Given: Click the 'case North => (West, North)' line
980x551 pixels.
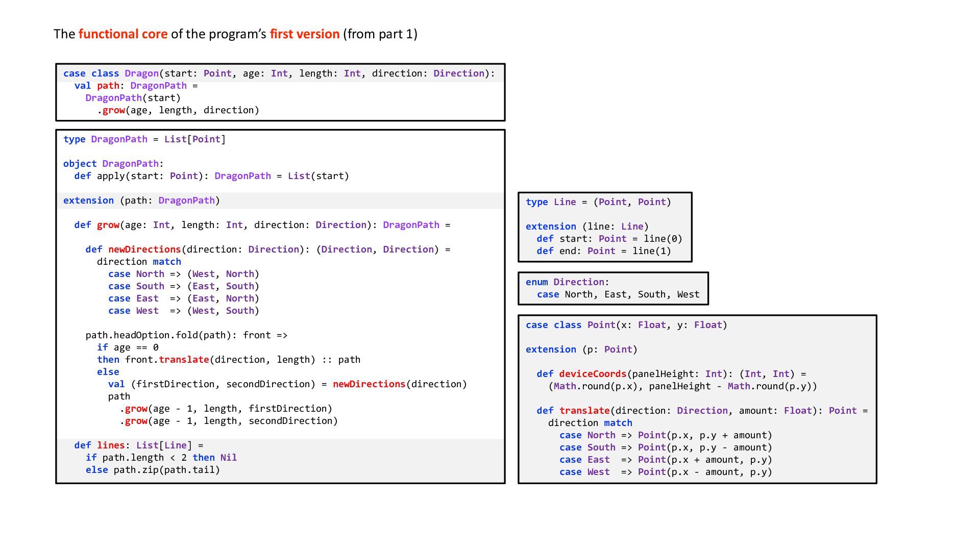Looking at the screenshot, I should click(x=183, y=274).
